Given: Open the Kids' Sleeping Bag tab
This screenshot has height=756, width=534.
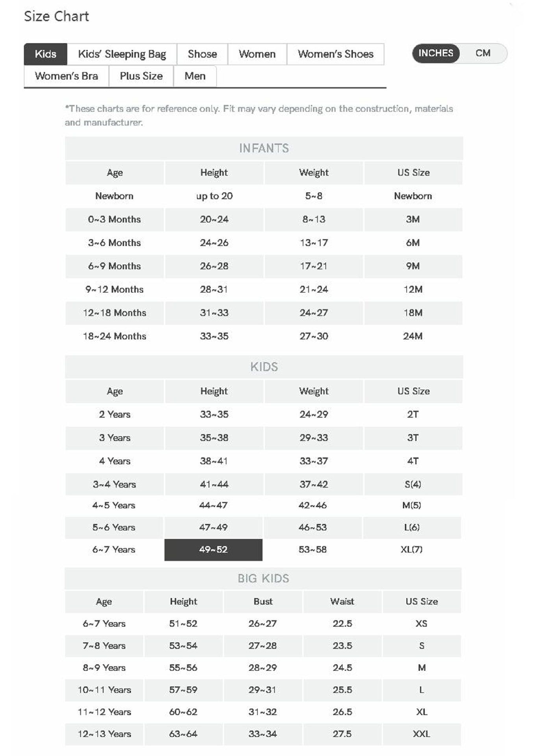Looking at the screenshot, I should click(x=122, y=54).
